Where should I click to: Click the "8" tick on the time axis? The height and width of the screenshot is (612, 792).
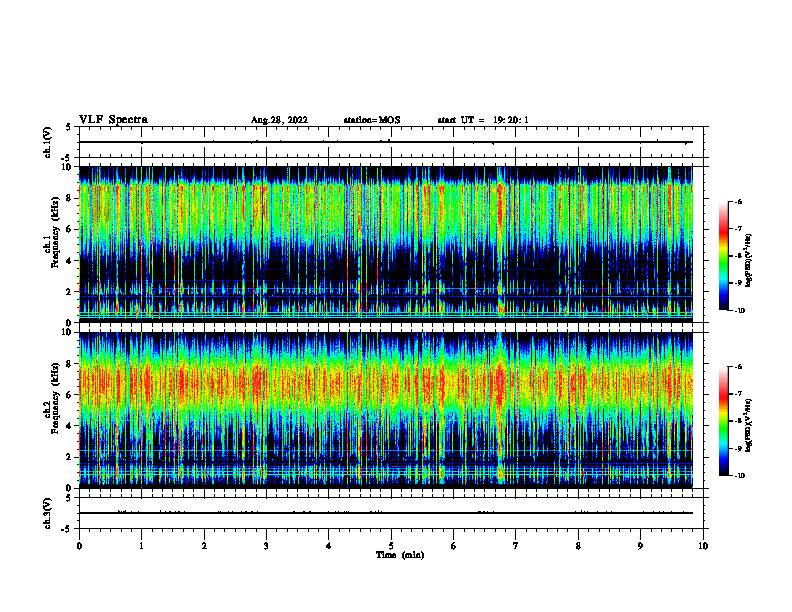578,546
